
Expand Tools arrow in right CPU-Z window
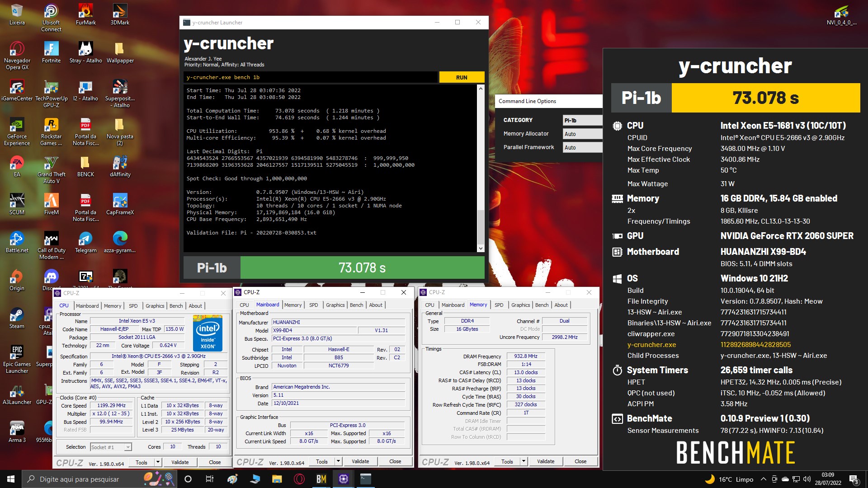[x=524, y=461]
